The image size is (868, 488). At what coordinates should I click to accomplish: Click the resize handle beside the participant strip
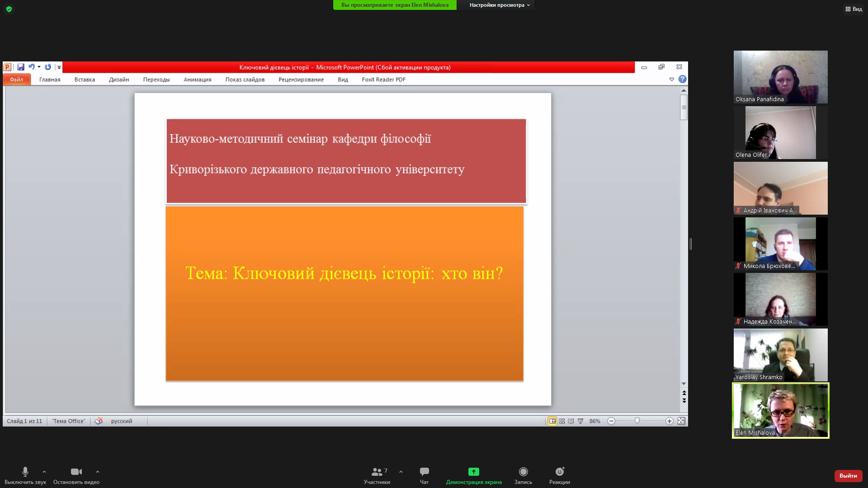[691, 244]
